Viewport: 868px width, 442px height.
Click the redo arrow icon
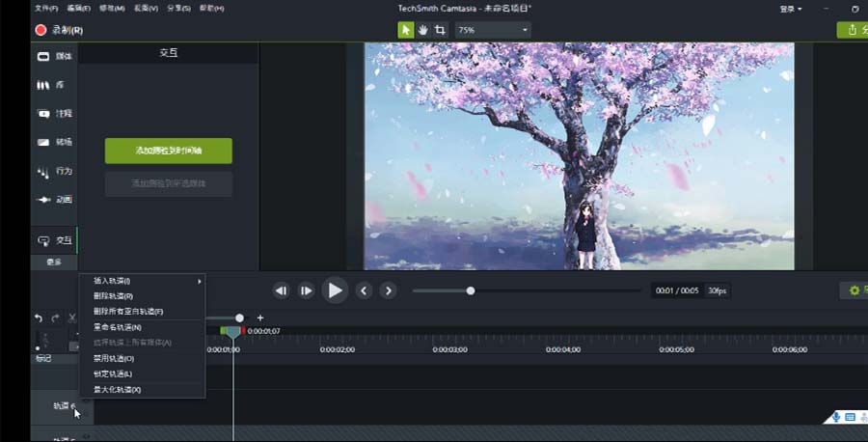tap(55, 318)
